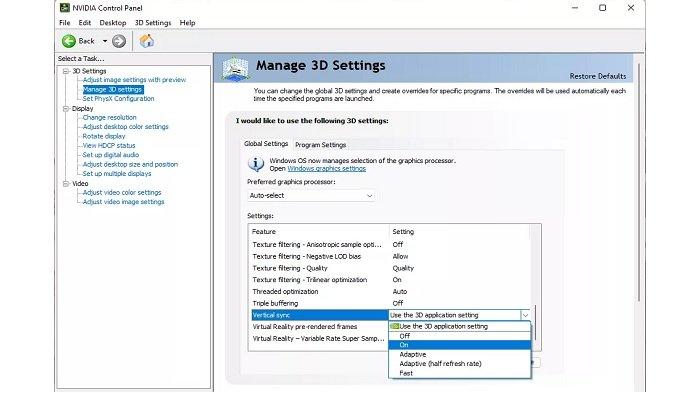This screenshot has width=700, height=393.
Task: Close the Vertical sync dropdown arrow
Action: (525, 315)
